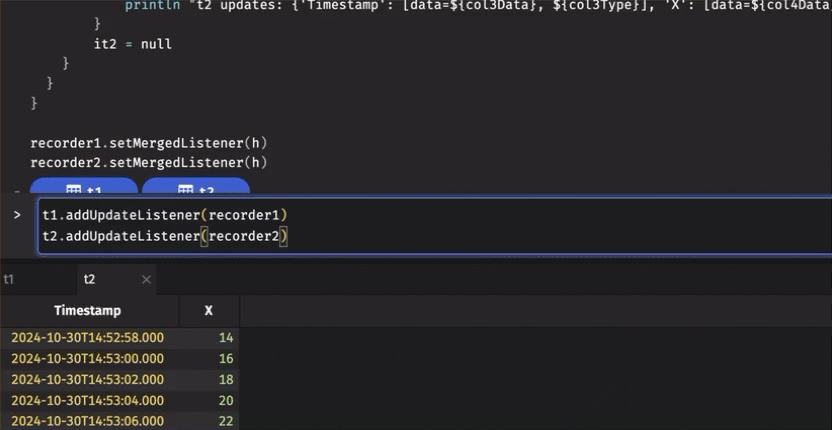
Task: Click the X cell with value 18
Action: (x=224, y=379)
